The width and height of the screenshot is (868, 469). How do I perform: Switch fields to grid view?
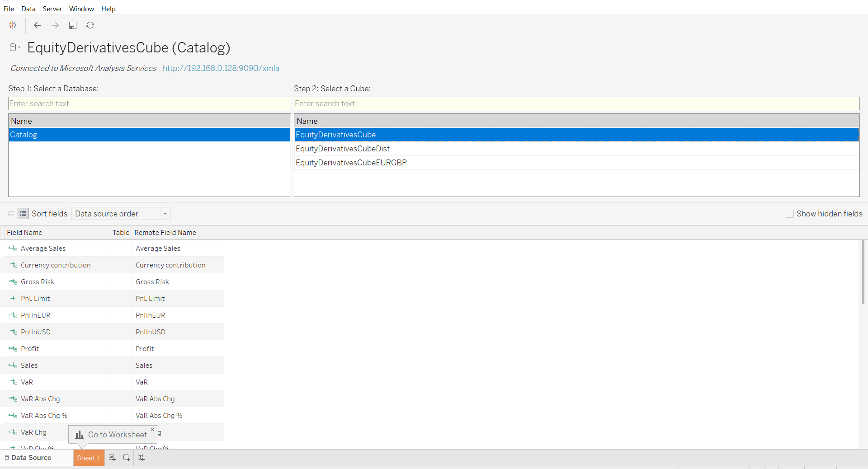pos(11,214)
